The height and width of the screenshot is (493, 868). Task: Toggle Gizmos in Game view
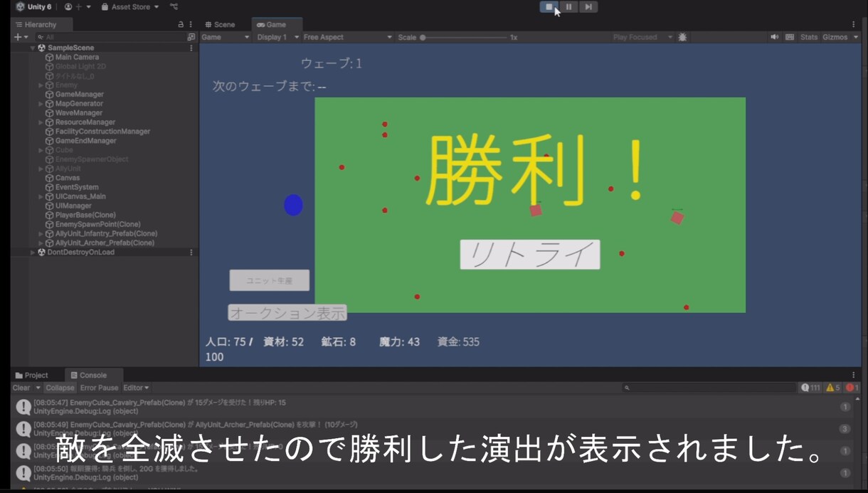(x=835, y=37)
